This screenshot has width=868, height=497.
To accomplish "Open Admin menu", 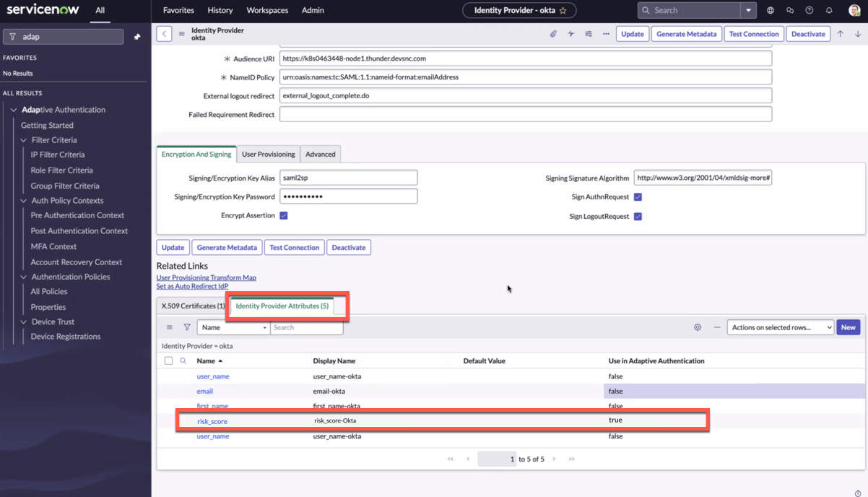I will pyautogui.click(x=313, y=11).
